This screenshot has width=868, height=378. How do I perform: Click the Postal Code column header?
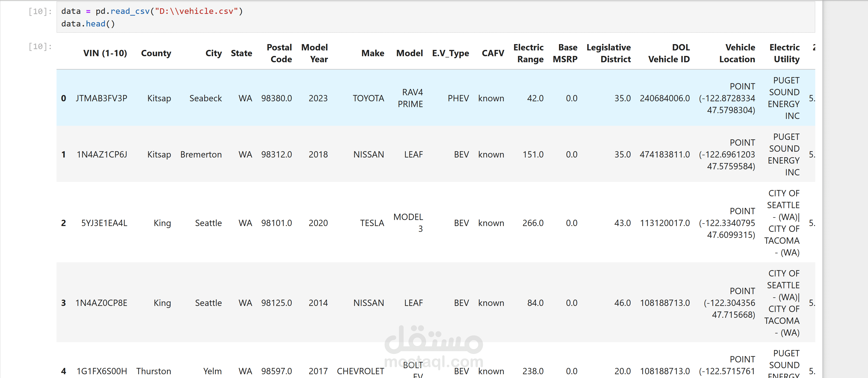point(279,53)
